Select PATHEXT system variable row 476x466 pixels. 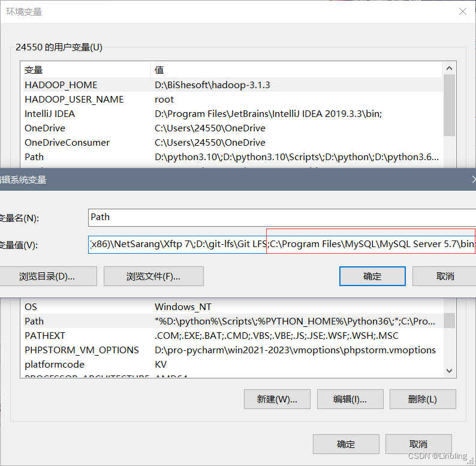pos(233,336)
